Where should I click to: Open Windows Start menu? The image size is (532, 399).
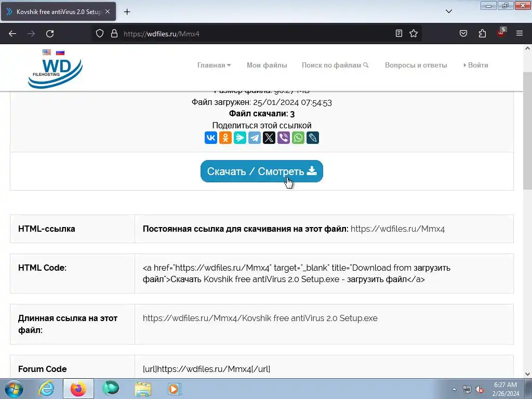(x=14, y=389)
